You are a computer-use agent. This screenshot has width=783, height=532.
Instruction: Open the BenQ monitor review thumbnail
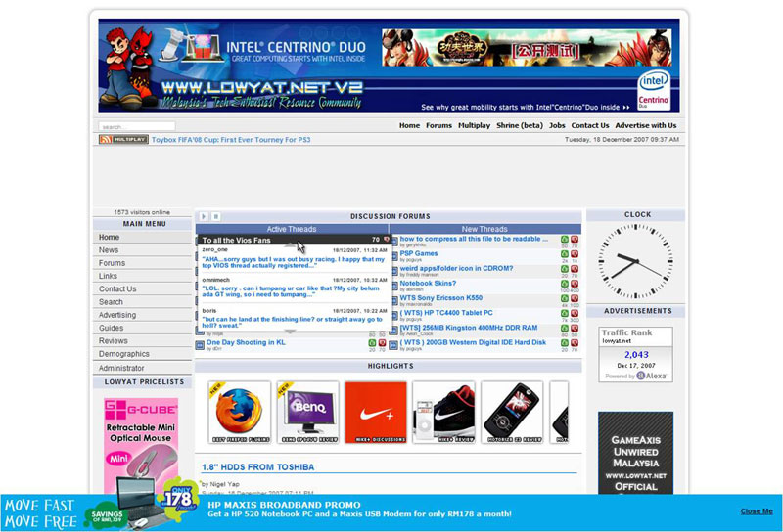[x=308, y=413]
